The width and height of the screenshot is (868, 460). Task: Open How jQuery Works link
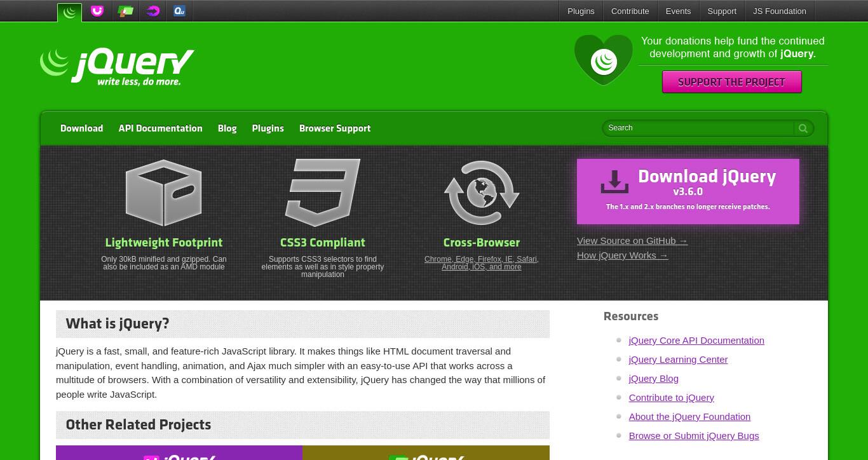pyautogui.click(x=622, y=255)
